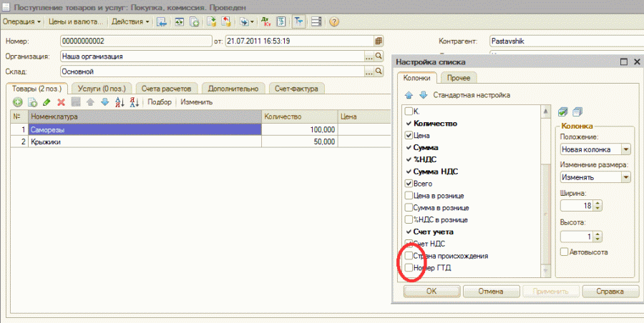
Task: Click the unpost document toolbar icon
Action: click(226, 21)
